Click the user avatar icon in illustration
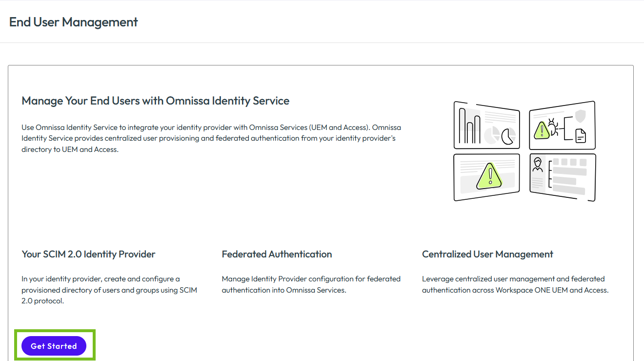Screen dimensions: 644x361 coord(538,165)
